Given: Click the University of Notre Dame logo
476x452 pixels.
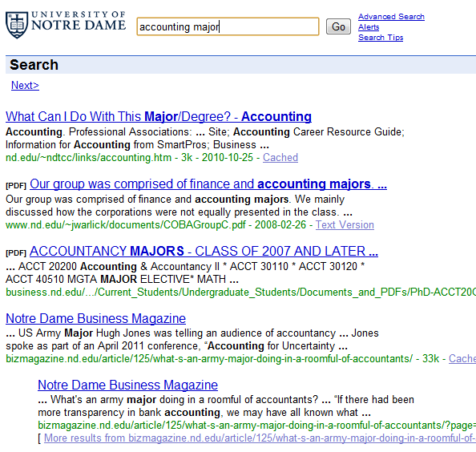Looking at the screenshot, I should click(66, 25).
